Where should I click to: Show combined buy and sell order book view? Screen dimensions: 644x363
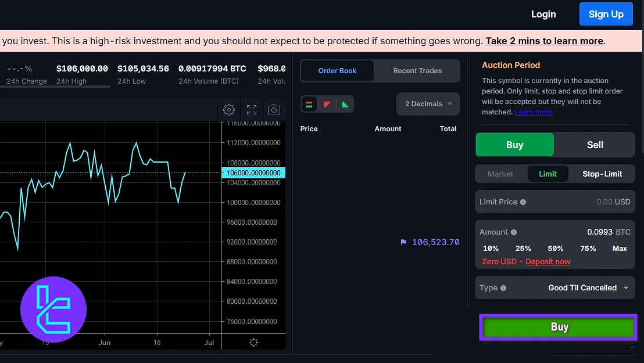309,105
